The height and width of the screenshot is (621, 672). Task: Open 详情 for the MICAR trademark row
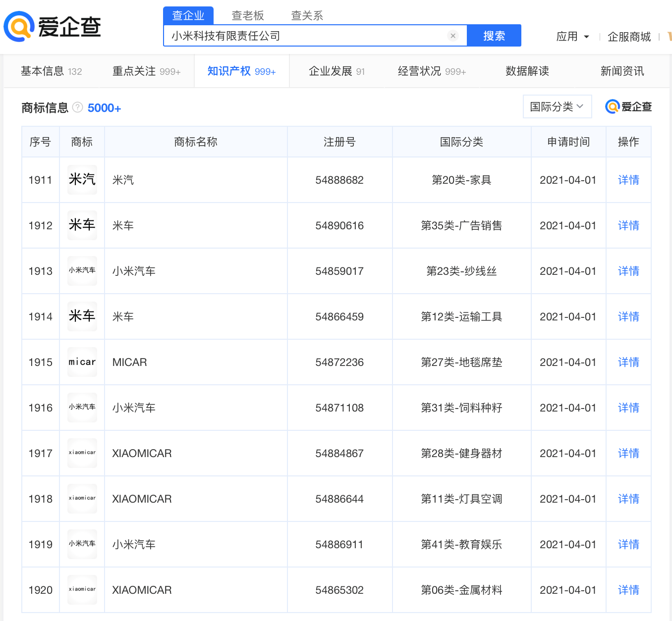pos(628,362)
